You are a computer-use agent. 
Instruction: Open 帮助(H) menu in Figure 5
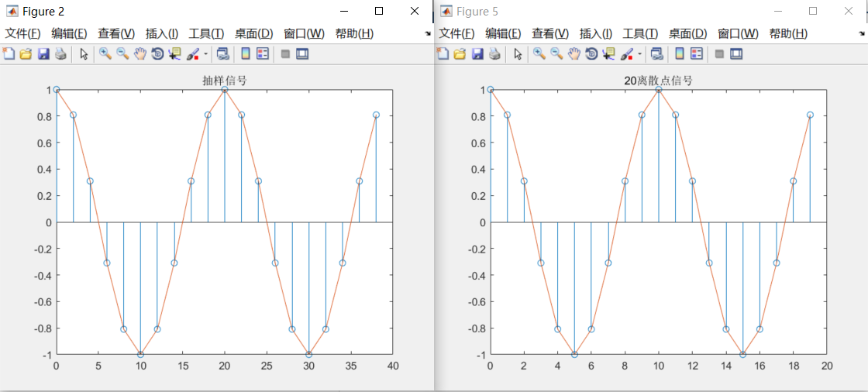[x=788, y=33]
